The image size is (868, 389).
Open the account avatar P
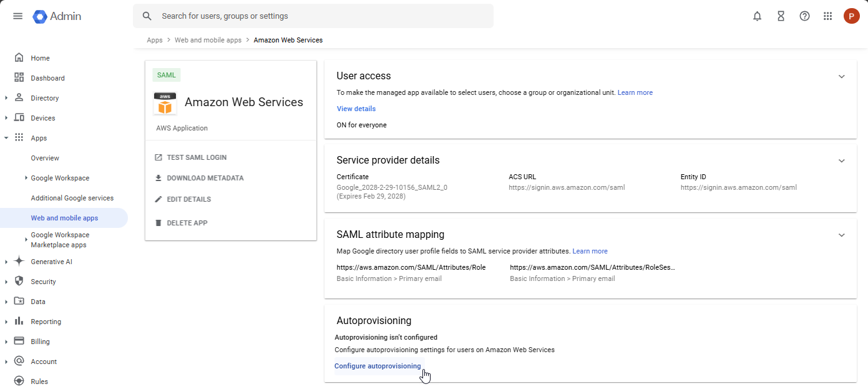point(852,16)
